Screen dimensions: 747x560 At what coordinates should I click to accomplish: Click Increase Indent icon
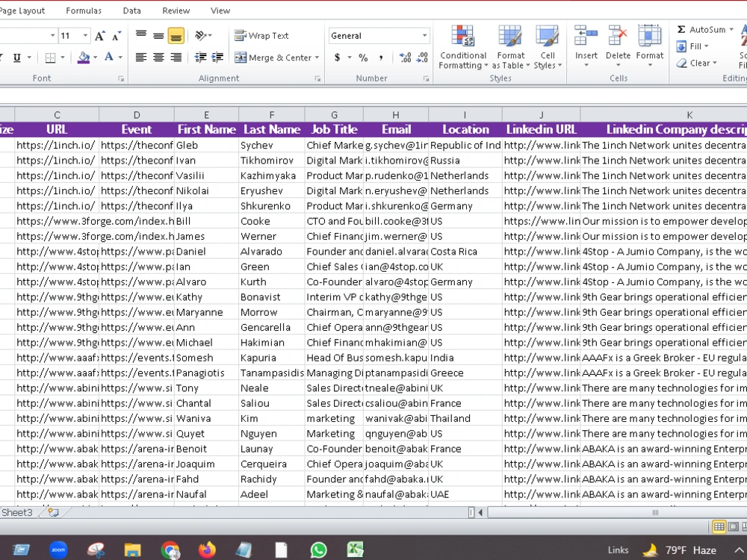tap(217, 57)
